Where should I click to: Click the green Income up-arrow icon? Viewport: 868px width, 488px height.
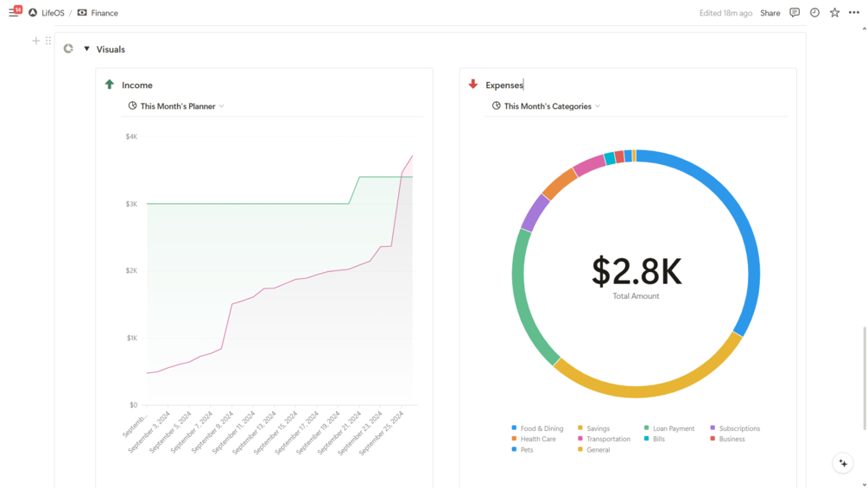coord(110,84)
